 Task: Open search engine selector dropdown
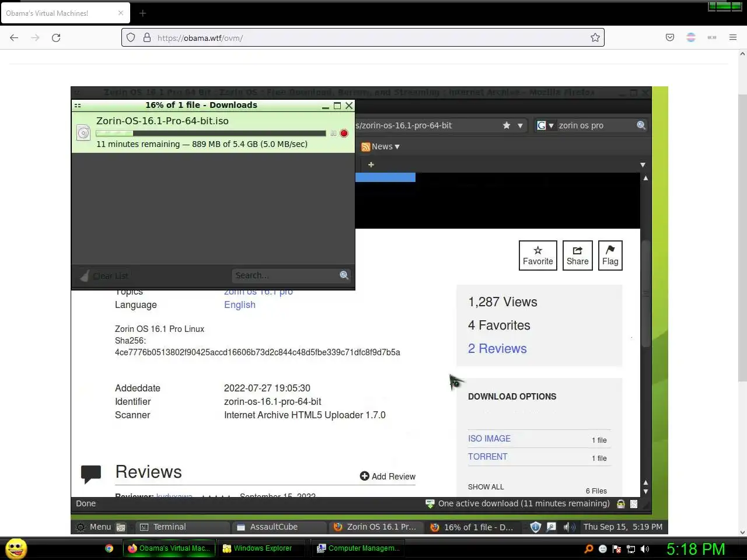545,125
